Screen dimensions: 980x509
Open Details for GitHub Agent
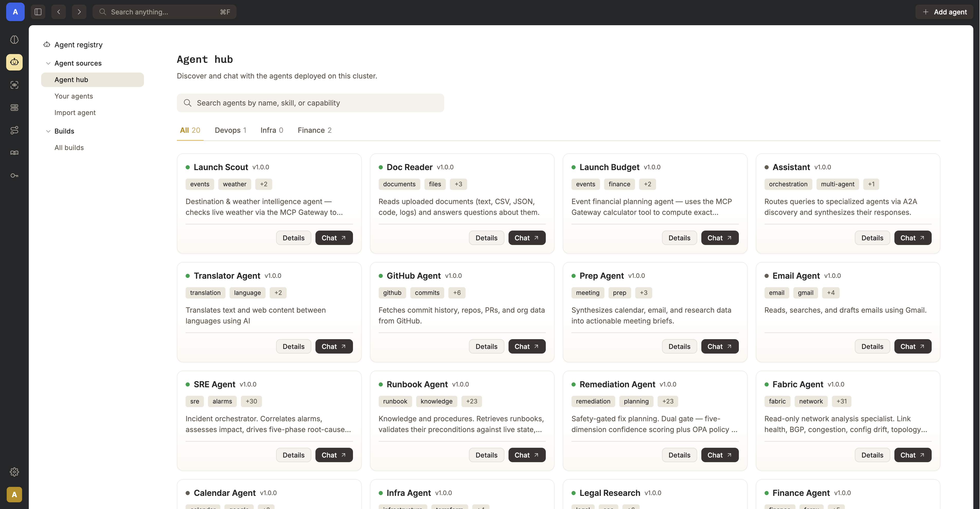pyautogui.click(x=486, y=346)
